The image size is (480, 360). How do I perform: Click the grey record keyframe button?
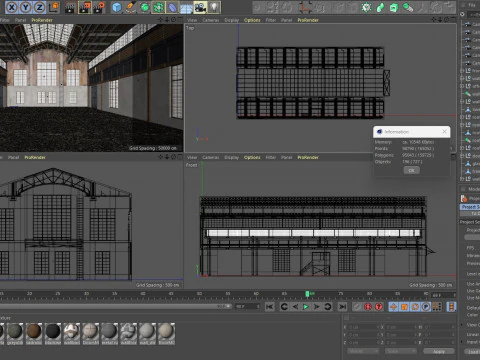[357, 307]
